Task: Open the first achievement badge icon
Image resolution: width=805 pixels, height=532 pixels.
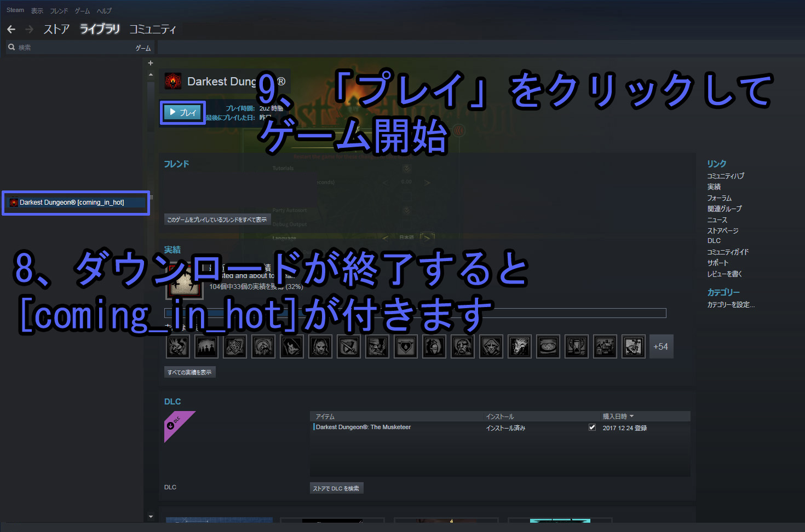Action: (178, 346)
